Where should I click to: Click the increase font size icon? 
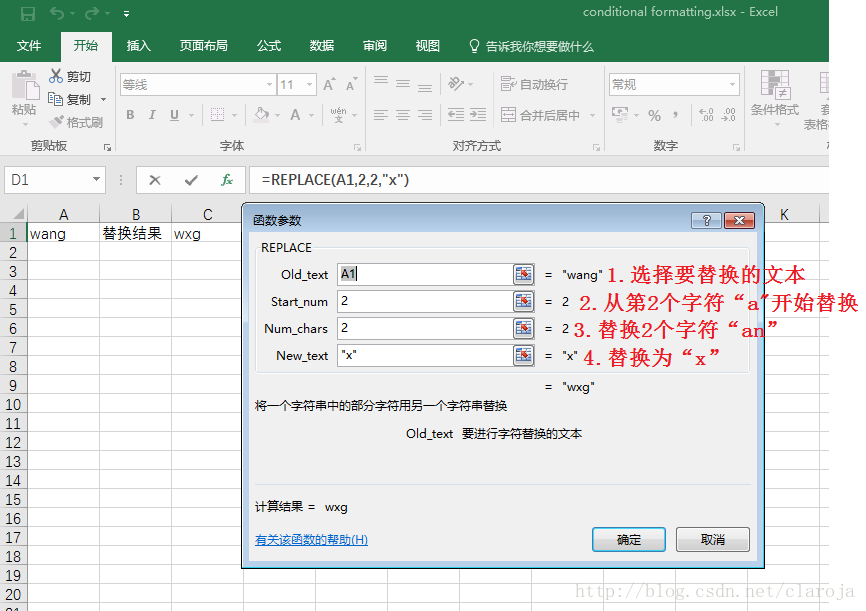[329, 85]
